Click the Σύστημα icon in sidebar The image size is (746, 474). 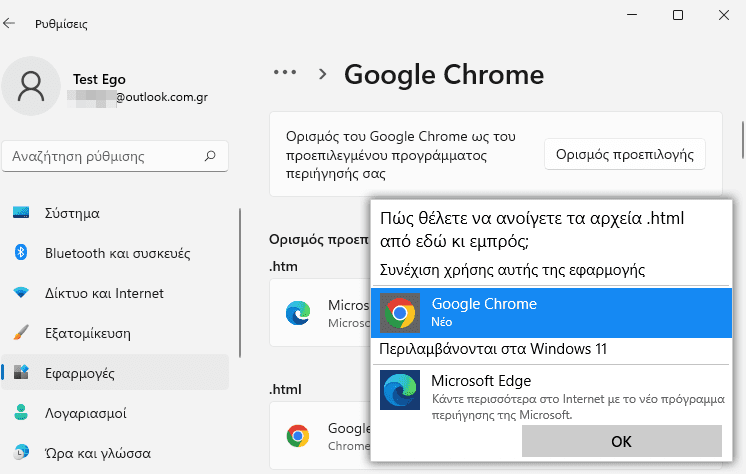coord(21,212)
